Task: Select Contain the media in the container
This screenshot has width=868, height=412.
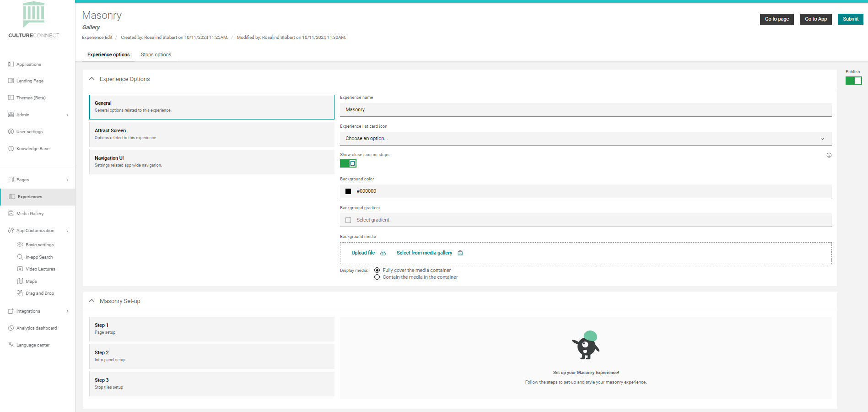Action: coord(377,277)
